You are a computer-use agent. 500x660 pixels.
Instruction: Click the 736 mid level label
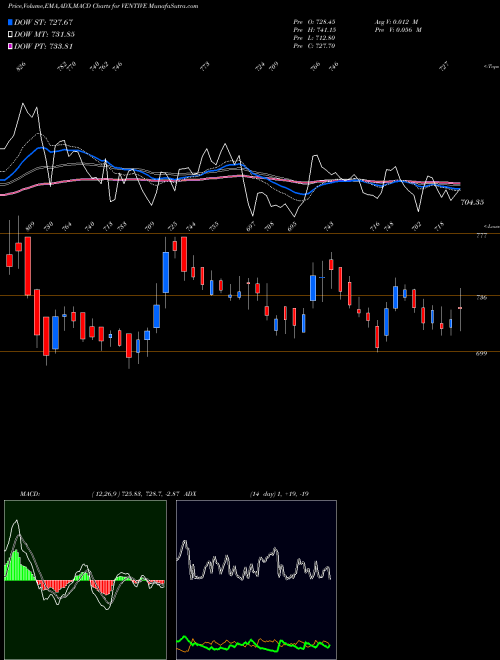pyautogui.click(x=481, y=298)
